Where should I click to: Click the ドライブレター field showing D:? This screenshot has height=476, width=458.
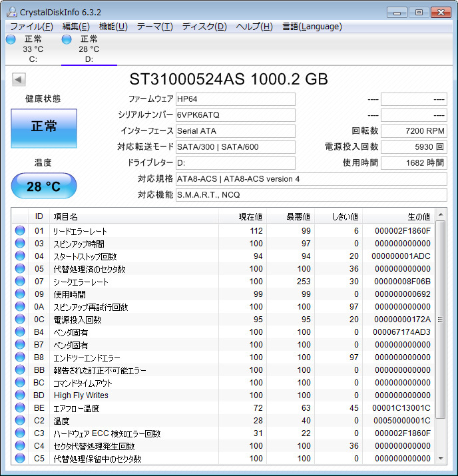click(x=236, y=163)
